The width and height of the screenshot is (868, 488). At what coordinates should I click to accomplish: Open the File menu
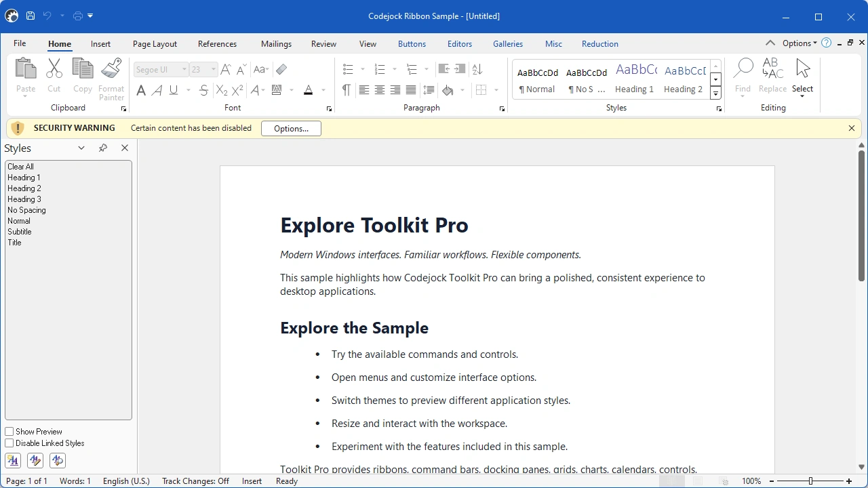pyautogui.click(x=20, y=43)
